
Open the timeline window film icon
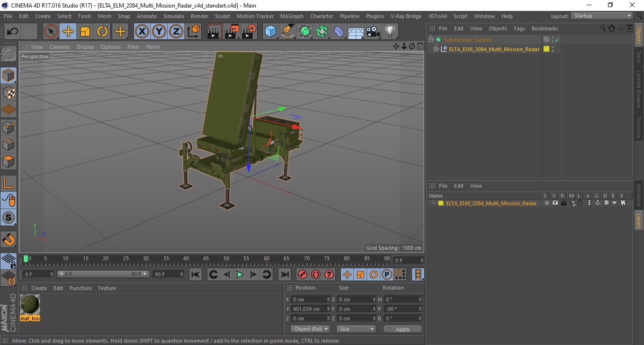418,274
